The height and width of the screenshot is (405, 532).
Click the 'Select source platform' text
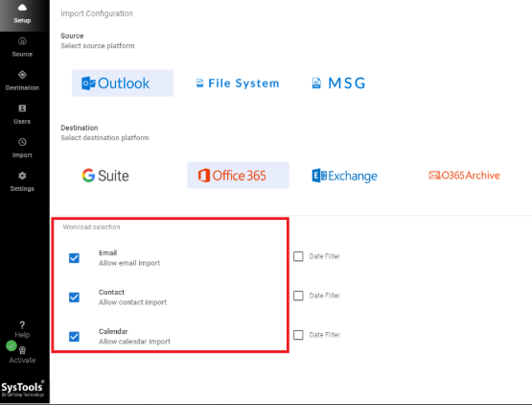click(98, 46)
